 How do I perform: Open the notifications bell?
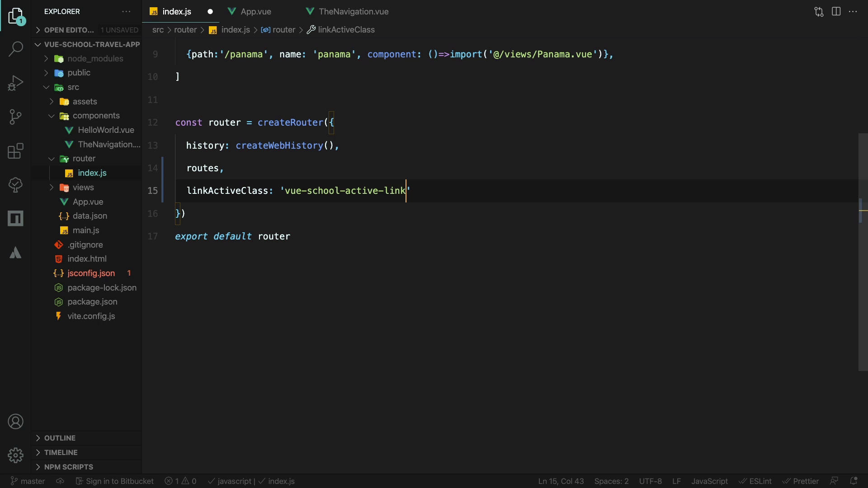(854, 481)
